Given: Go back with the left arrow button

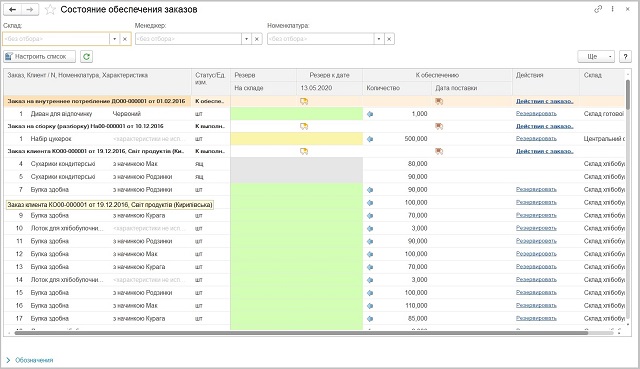Looking at the screenshot, I should tap(13, 9).
